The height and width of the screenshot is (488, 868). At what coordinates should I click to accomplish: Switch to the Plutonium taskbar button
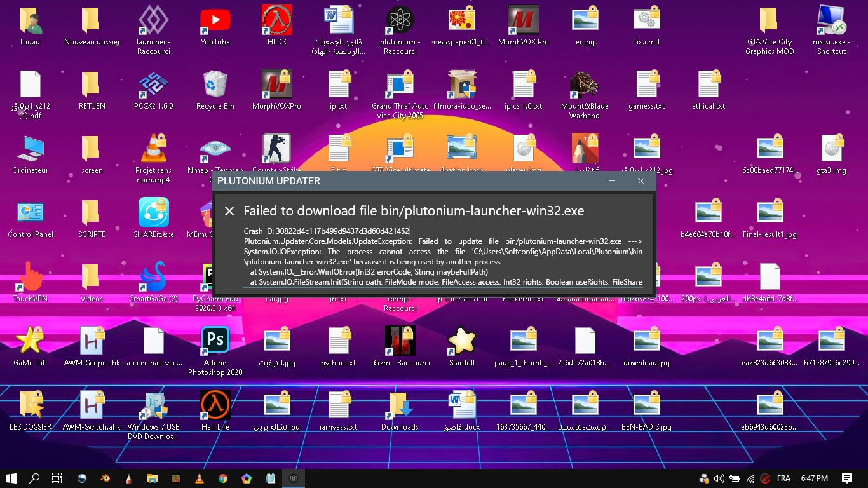click(294, 478)
